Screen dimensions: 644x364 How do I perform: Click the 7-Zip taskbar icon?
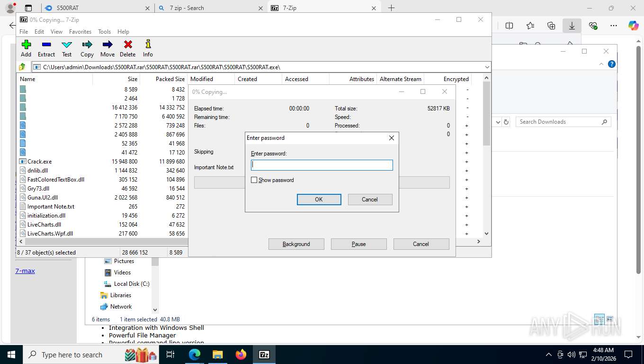pos(264,355)
